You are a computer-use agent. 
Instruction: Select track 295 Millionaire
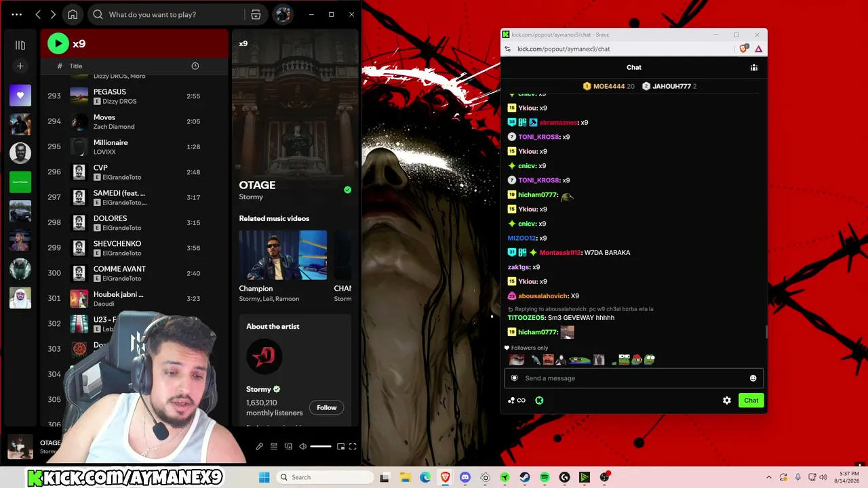pyautogui.click(x=135, y=146)
